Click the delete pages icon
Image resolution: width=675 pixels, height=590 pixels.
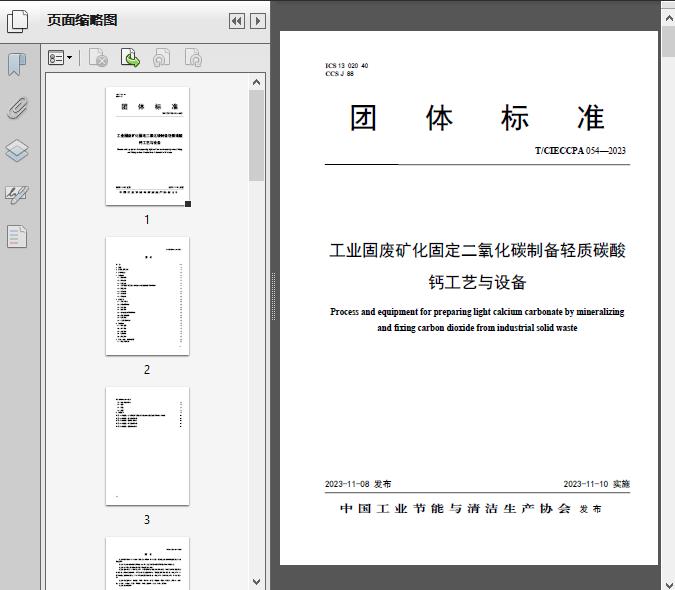pos(98,59)
